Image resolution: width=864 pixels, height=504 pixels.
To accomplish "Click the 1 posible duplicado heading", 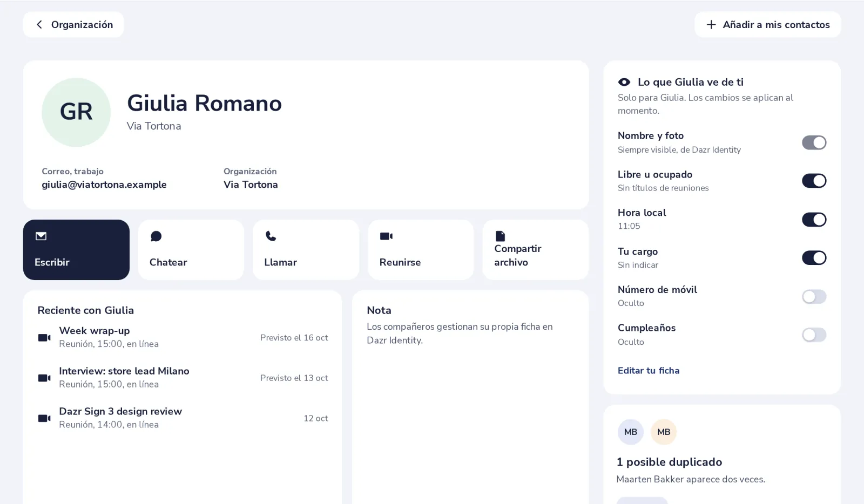I will [x=669, y=462].
